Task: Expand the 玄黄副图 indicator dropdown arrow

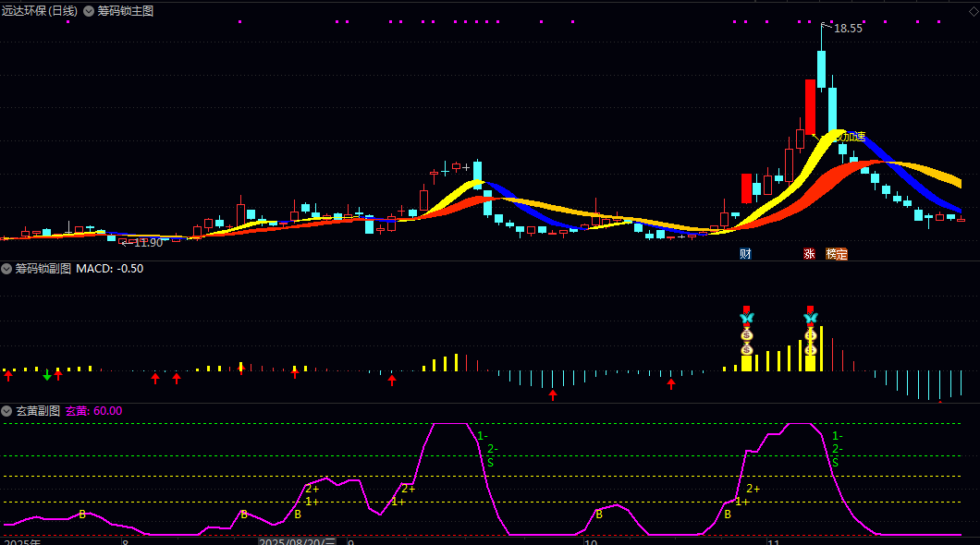Action: [x=7, y=411]
